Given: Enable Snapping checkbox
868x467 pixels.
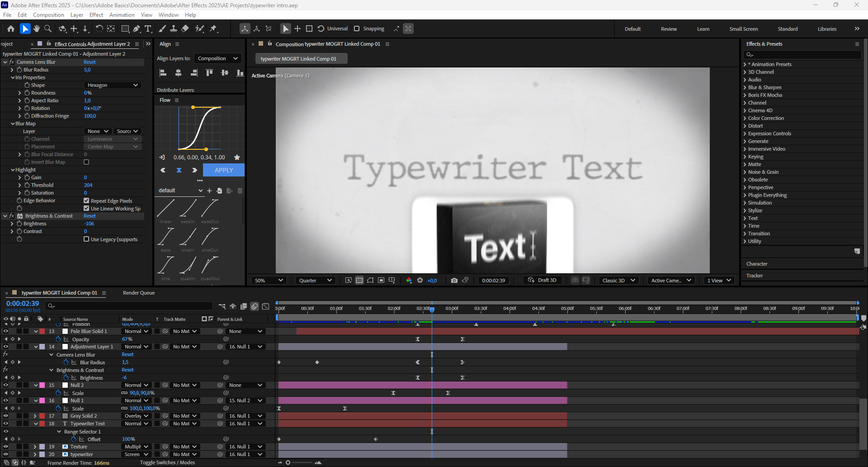Looking at the screenshot, I should click(x=357, y=29).
